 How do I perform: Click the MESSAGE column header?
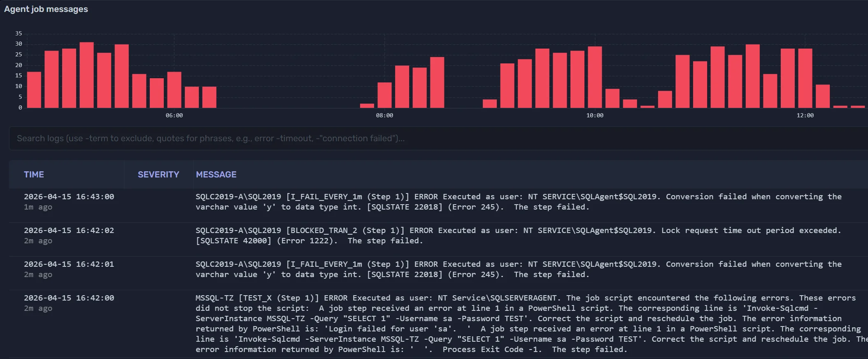point(216,175)
